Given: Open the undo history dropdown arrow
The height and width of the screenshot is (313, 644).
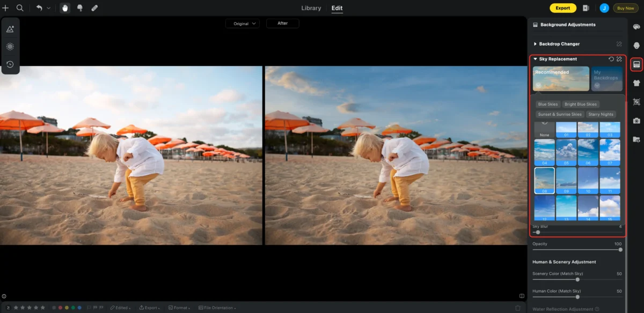Looking at the screenshot, I should tap(49, 8).
